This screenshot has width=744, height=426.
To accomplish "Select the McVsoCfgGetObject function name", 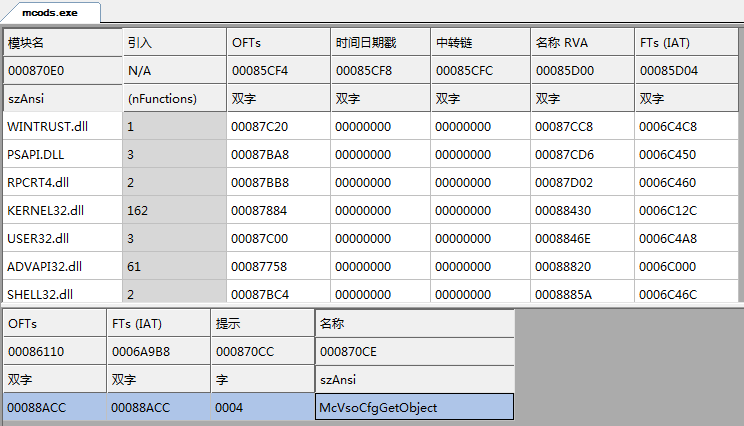I will 415,407.
